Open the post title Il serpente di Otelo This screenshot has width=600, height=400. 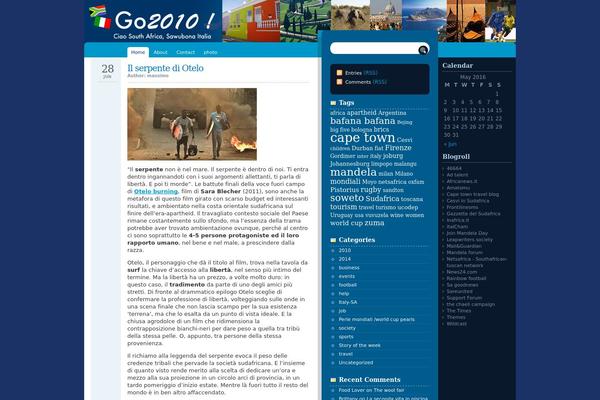pos(165,68)
